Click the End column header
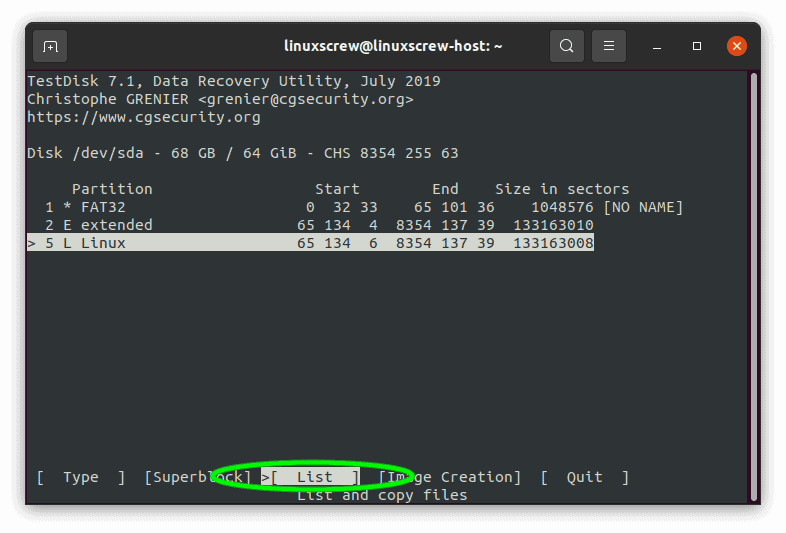Image resolution: width=786 pixels, height=533 pixels. 445,189
